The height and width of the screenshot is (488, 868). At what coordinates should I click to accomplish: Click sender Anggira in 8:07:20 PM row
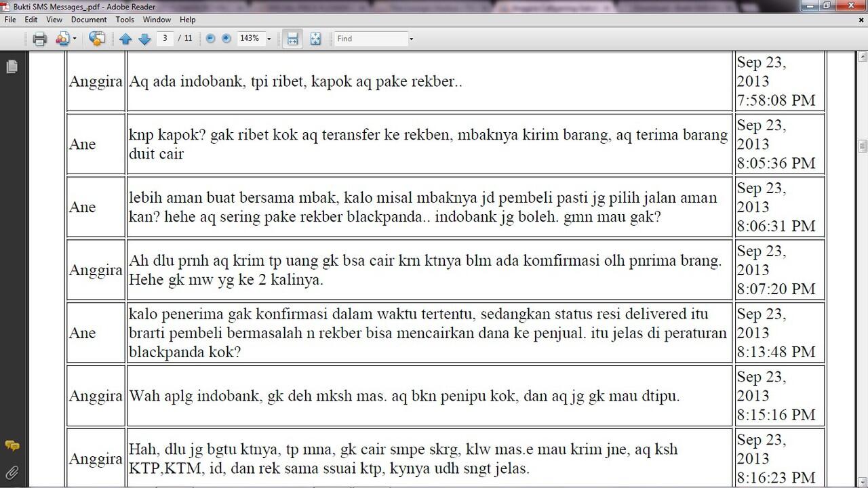[96, 270]
